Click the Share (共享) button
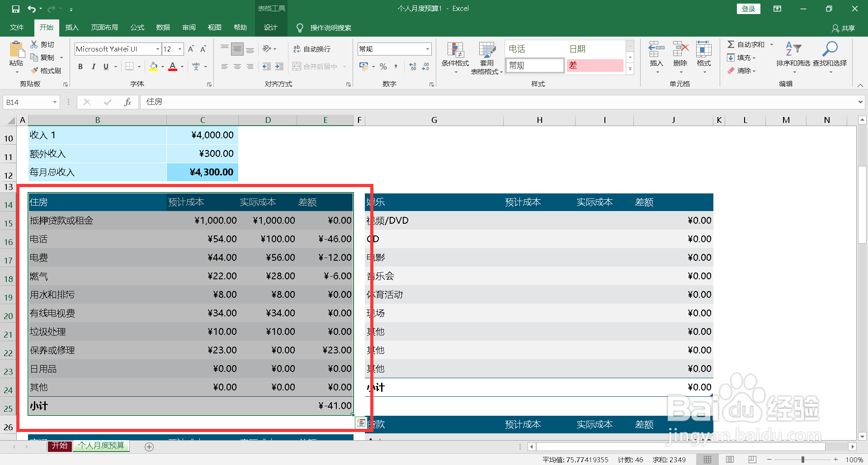 tap(844, 28)
